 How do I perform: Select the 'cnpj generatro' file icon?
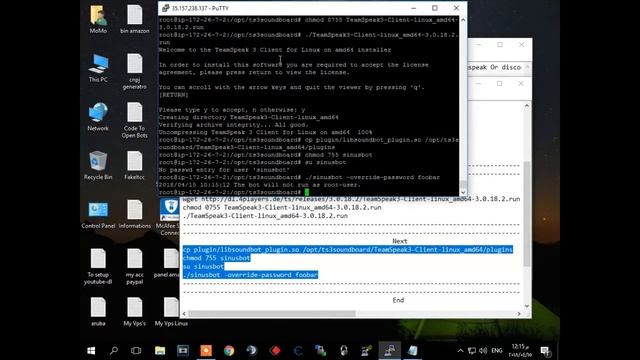pos(135,71)
